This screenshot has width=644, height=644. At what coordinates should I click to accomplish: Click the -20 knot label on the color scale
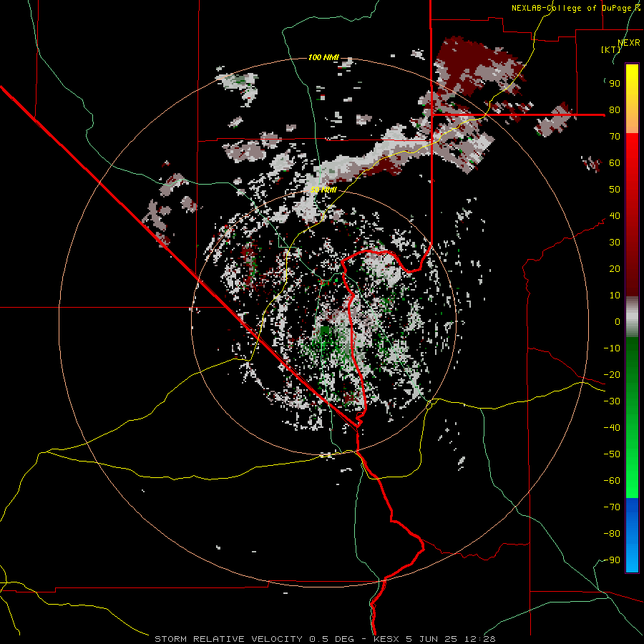pyautogui.click(x=612, y=374)
